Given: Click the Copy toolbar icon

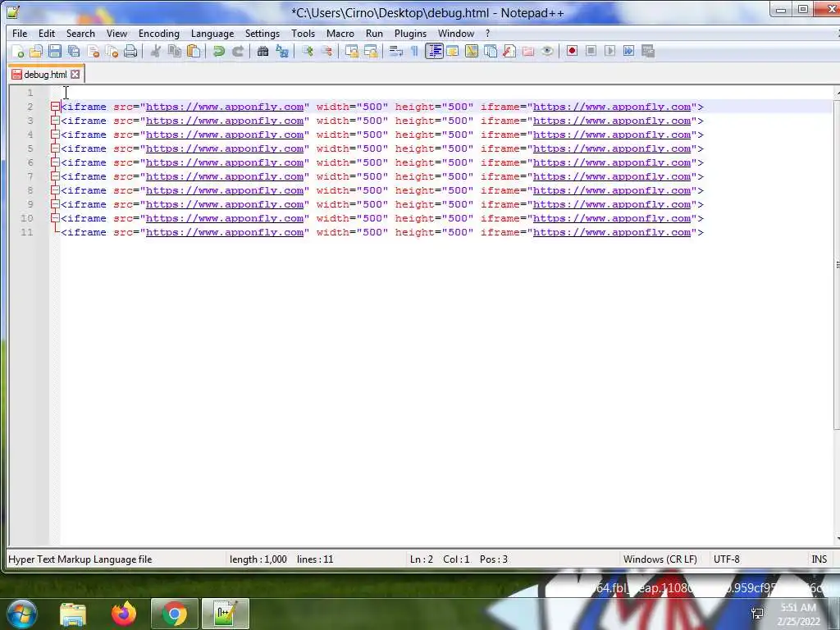Looking at the screenshot, I should pyautogui.click(x=175, y=52).
